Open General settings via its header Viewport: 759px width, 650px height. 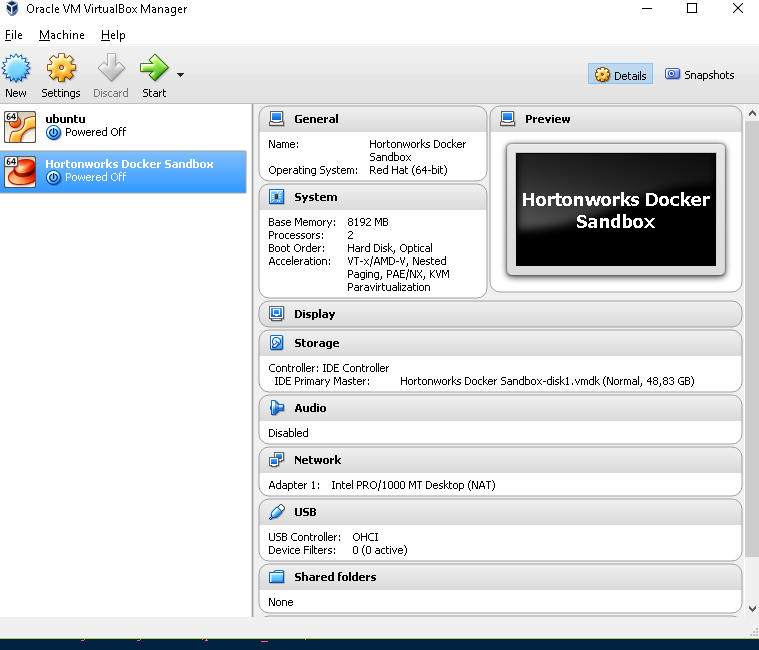pyautogui.click(x=373, y=119)
